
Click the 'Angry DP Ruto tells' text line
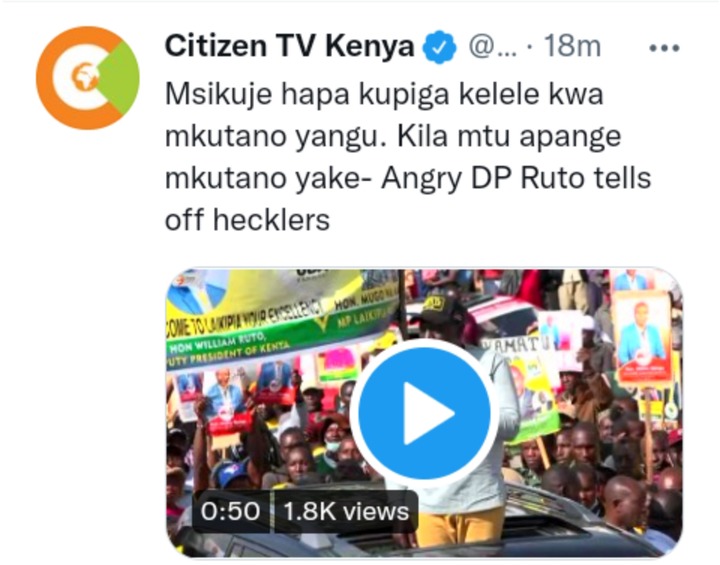(516, 178)
